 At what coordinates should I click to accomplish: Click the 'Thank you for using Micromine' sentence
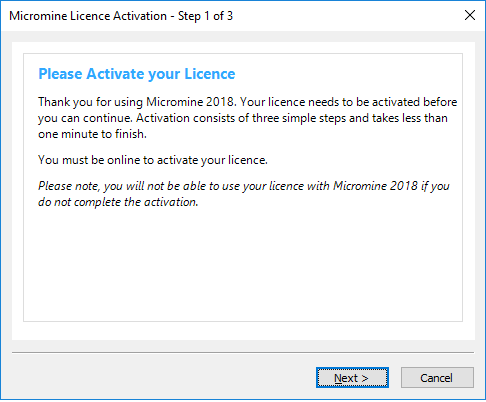pos(137,102)
